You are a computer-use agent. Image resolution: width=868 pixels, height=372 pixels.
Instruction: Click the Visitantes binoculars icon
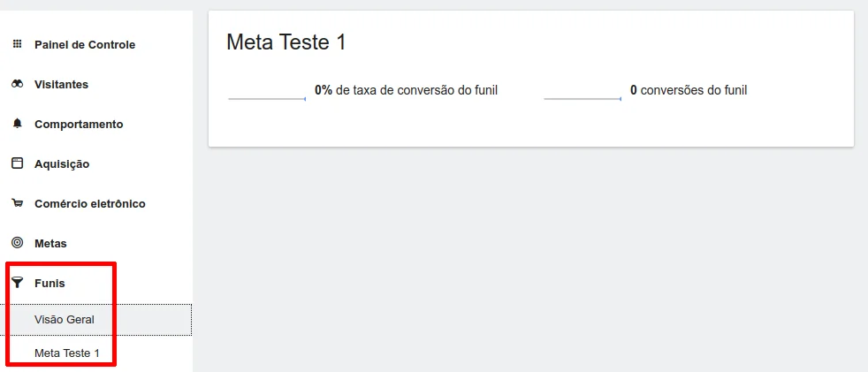point(17,84)
